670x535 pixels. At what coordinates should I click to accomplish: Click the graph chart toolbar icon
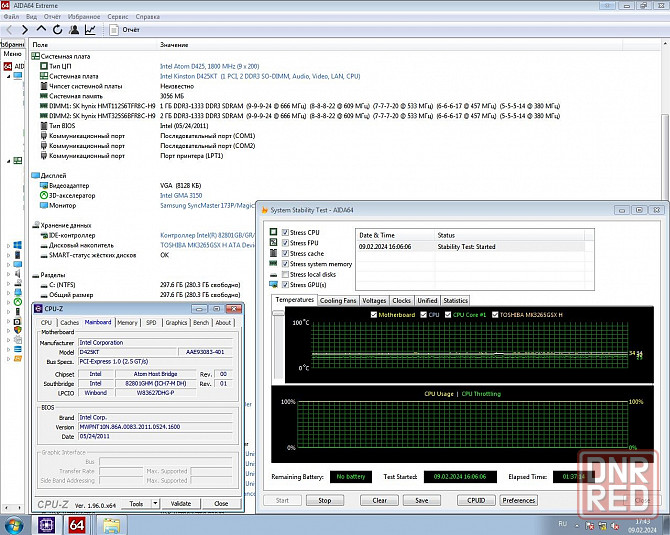pos(91,30)
